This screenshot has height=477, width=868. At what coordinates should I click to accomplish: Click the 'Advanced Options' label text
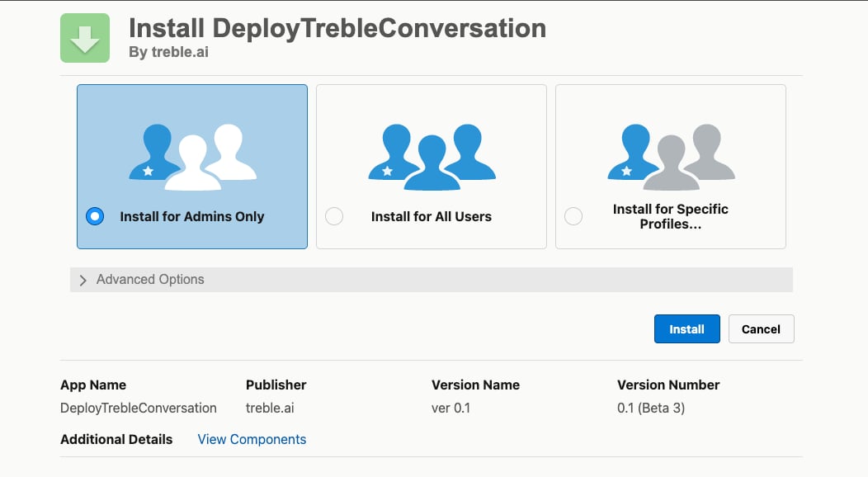[150, 280]
